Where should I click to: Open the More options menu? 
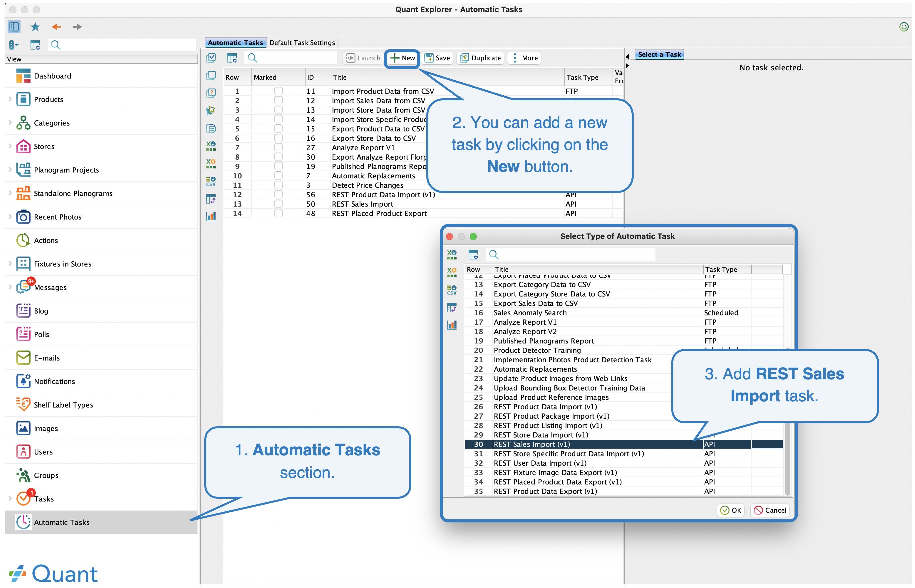click(x=524, y=58)
